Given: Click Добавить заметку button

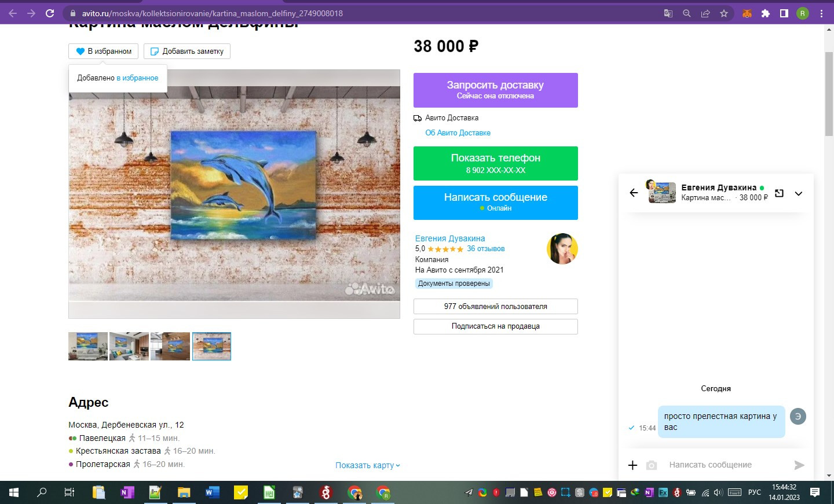Looking at the screenshot, I should pos(187,51).
